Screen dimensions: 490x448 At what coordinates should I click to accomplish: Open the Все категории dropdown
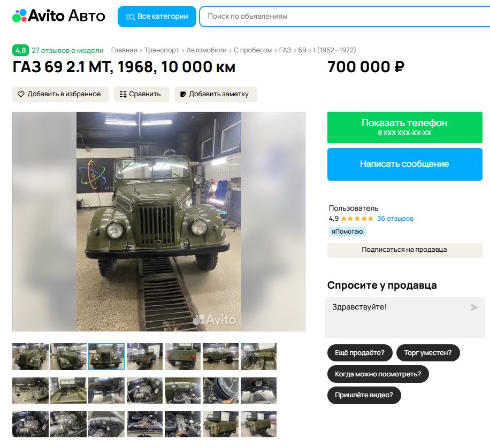(157, 17)
